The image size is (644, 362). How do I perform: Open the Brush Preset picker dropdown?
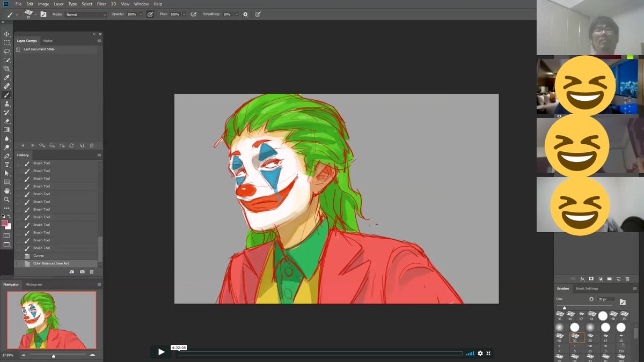[x=35, y=14]
